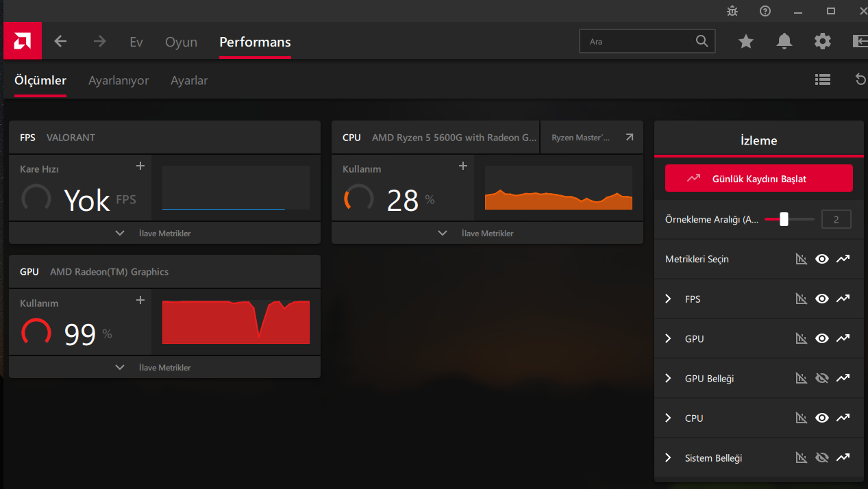Switch to the Ayarlar sub-tab
This screenshot has width=868, height=489.
189,80
